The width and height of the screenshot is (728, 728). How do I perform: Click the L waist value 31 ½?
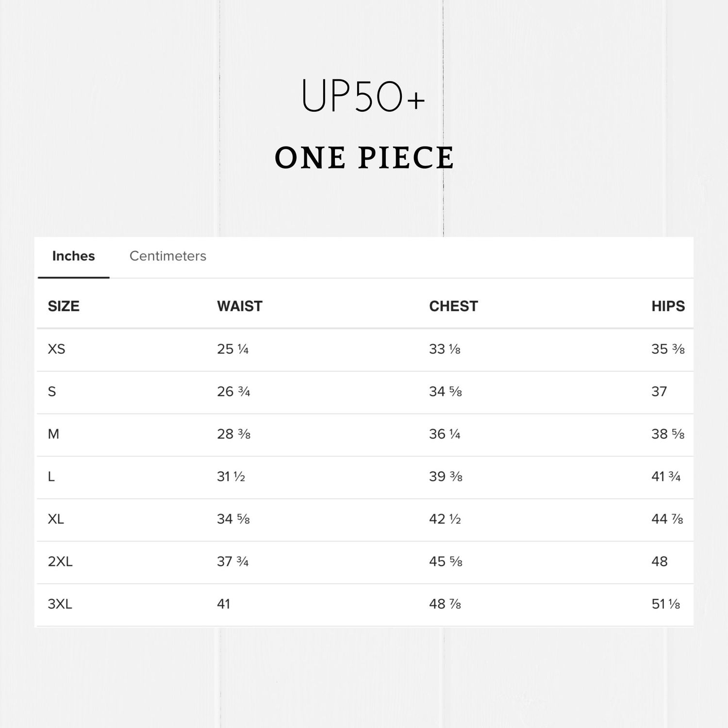[x=231, y=477]
